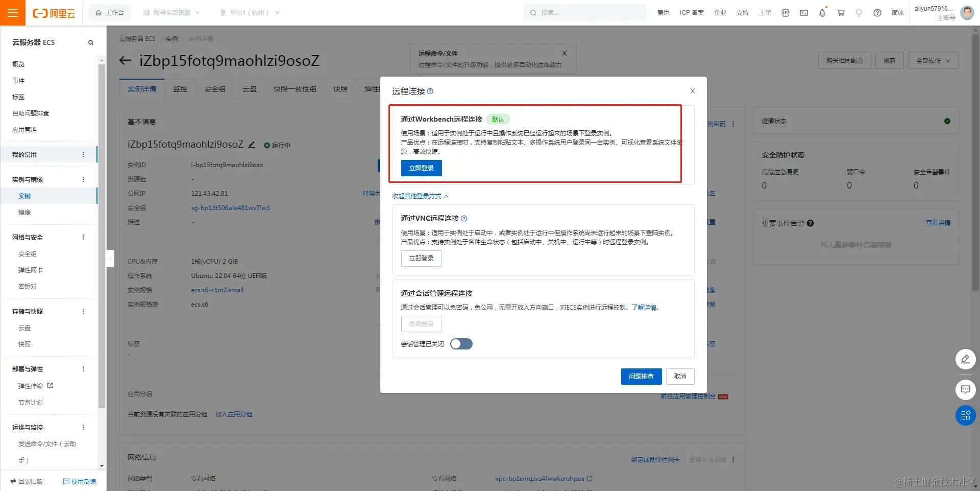Click the 刷新 button

point(890,61)
